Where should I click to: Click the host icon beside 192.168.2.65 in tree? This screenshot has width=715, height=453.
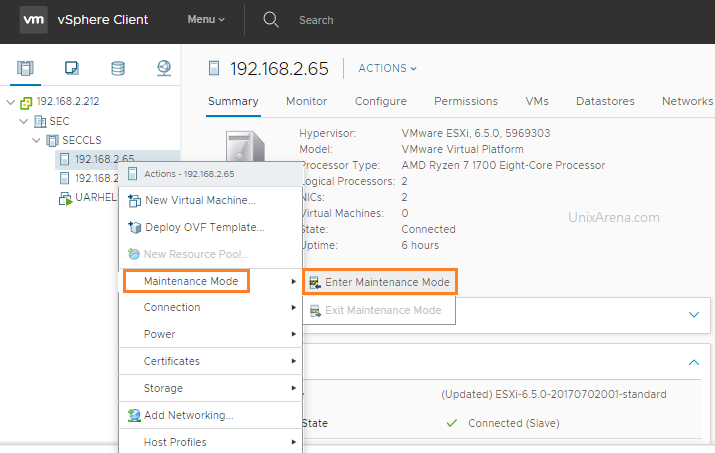[65, 159]
